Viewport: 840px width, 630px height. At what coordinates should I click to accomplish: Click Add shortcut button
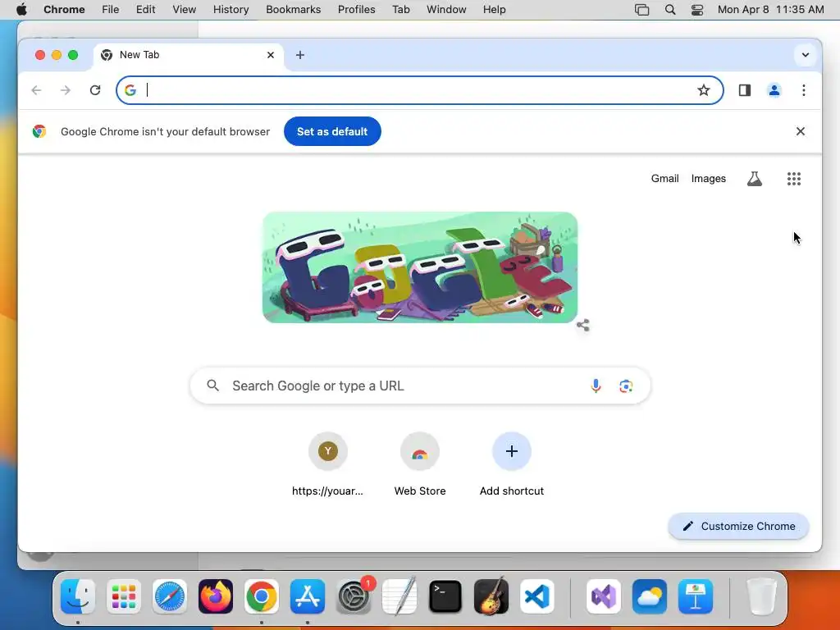[x=512, y=465]
